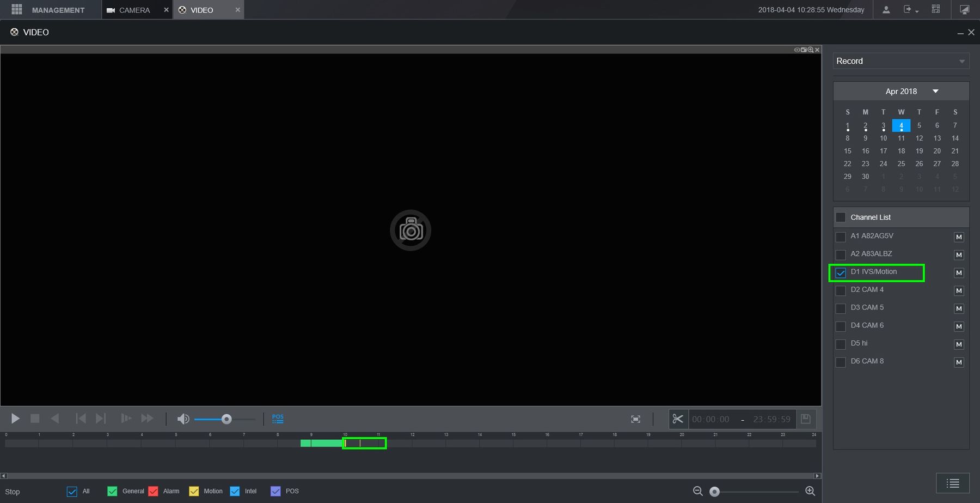Expand the Apr 2018 month selector

(935, 91)
